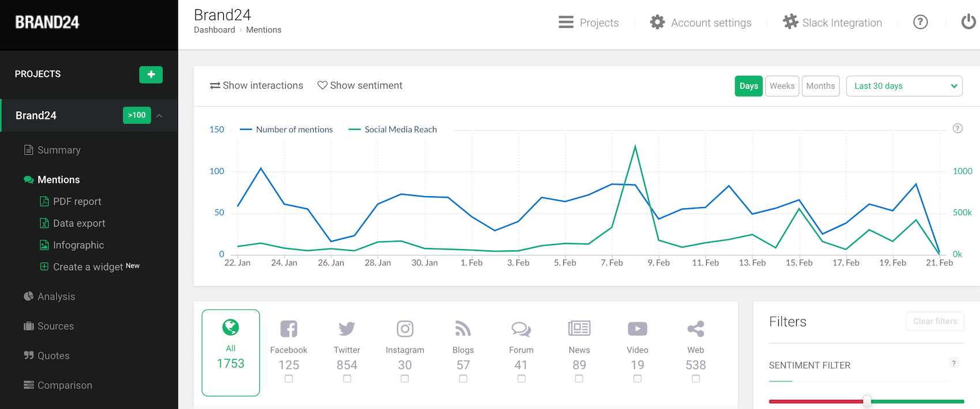Click the sentiment filter help question mark
The image size is (980, 409).
pos(954,363)
